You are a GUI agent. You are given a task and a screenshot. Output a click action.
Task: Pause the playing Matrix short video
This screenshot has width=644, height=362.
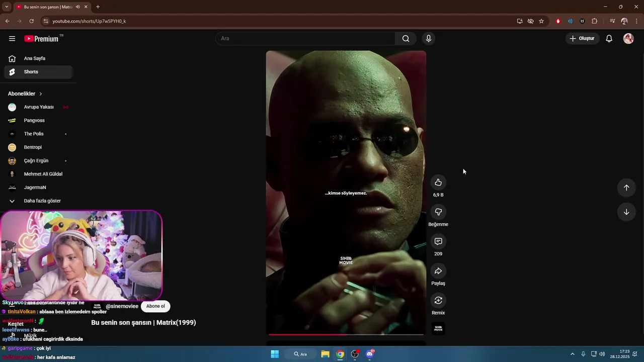pos(346,193)
